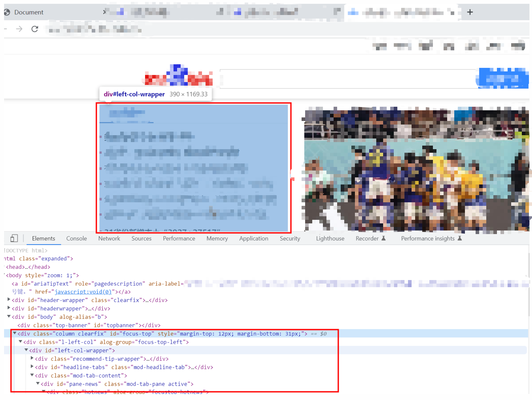
Task: Reload the current page
Action: click(x=35, y=29)
